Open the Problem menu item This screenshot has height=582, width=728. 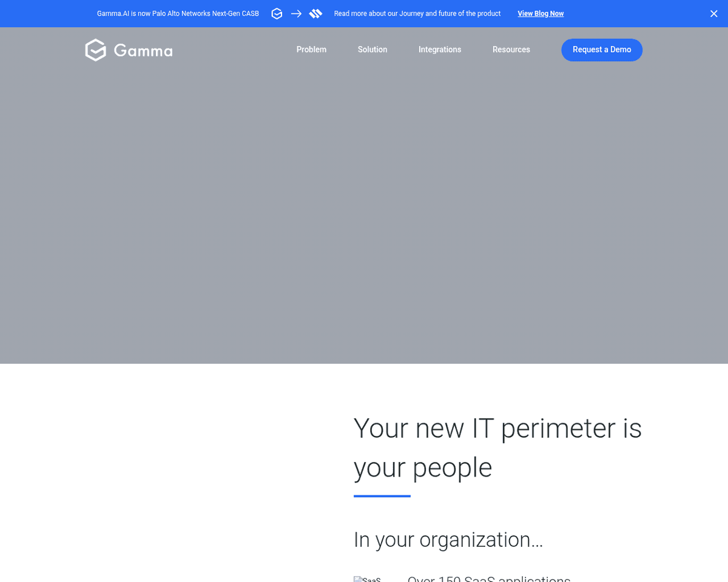(311, 50)
